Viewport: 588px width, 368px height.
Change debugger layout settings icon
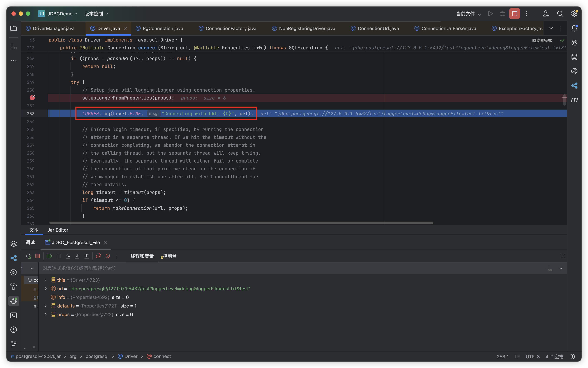tap(563, 256)
